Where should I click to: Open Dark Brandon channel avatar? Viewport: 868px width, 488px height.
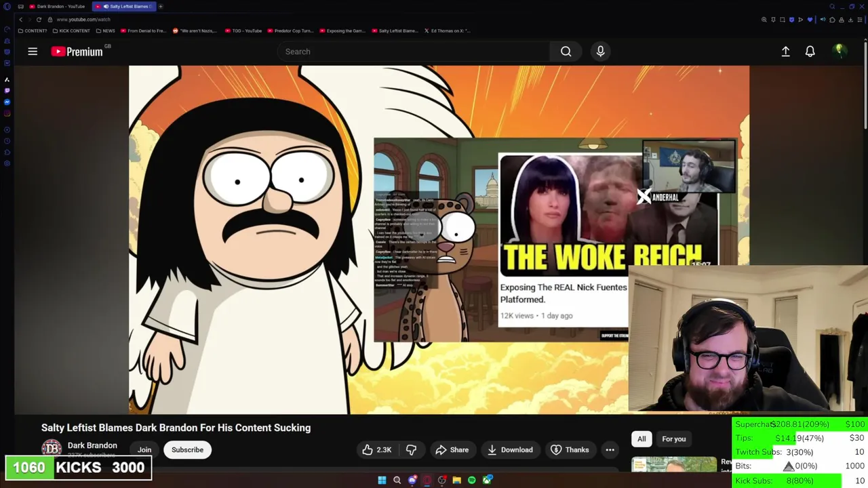click(52, 449)
